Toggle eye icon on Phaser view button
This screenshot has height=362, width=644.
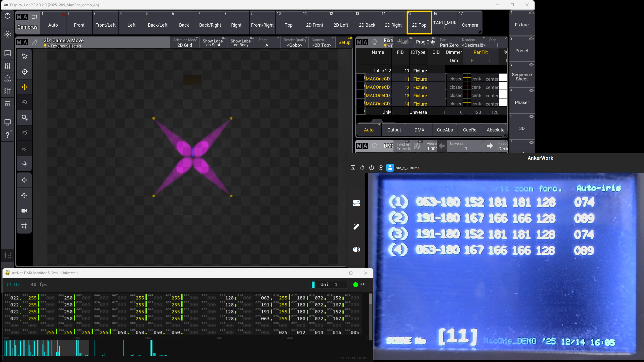[x=531, y=91]
